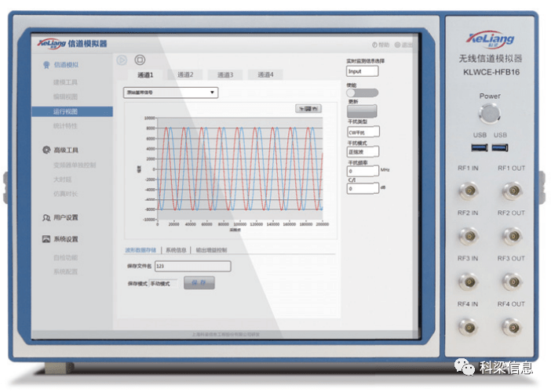This screenshot has width=551, height=392.
Task: Click the 更新 update button
Action: coord(362,111)
